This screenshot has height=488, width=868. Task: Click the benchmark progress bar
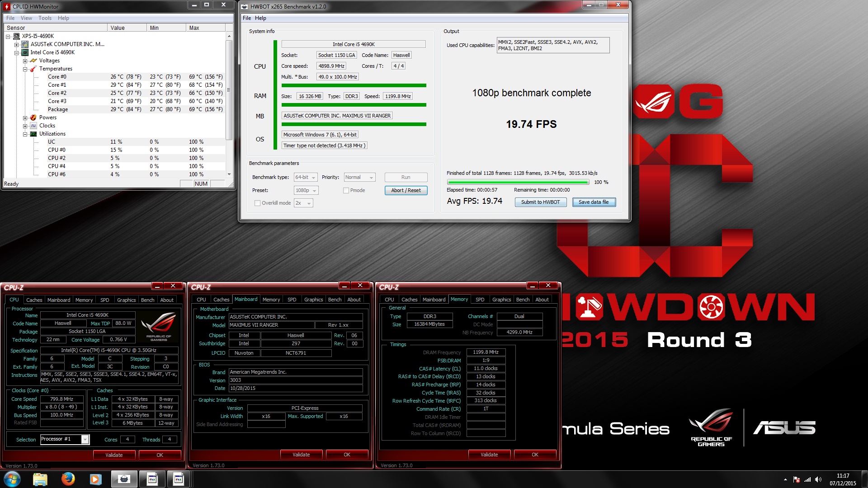pyautogui.click(x=518, y=183)
